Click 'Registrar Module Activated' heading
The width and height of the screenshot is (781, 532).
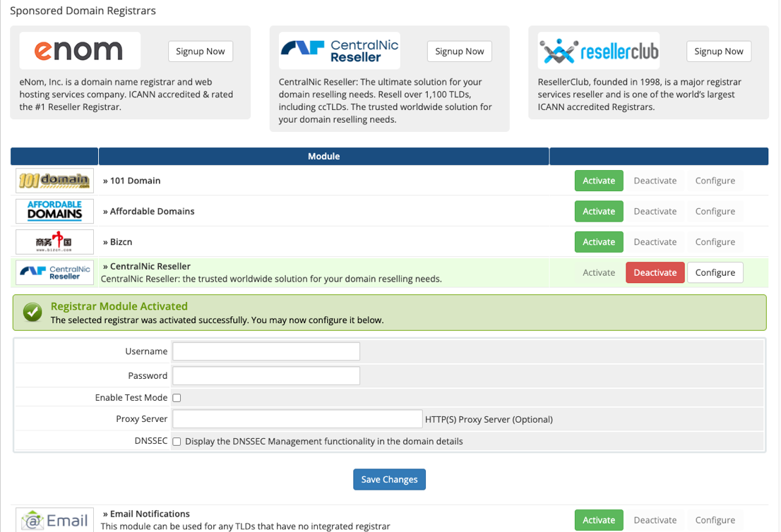click(x=119, y=306)
